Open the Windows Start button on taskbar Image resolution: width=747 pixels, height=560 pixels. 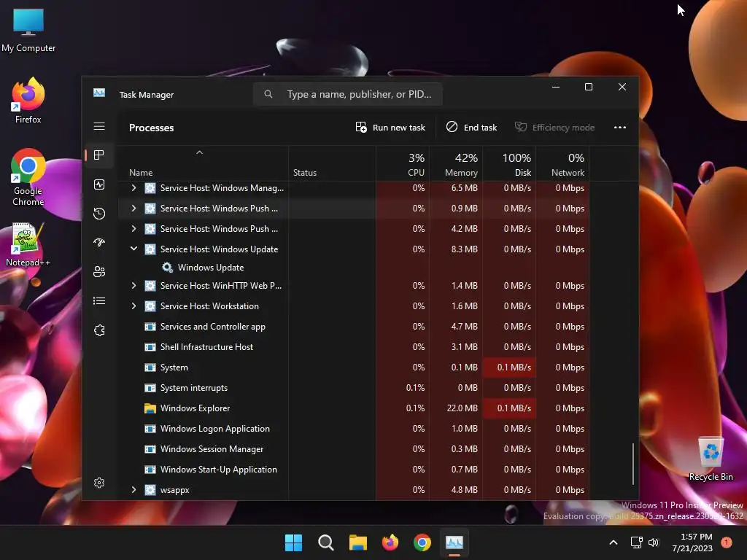(x=293, y=542)
